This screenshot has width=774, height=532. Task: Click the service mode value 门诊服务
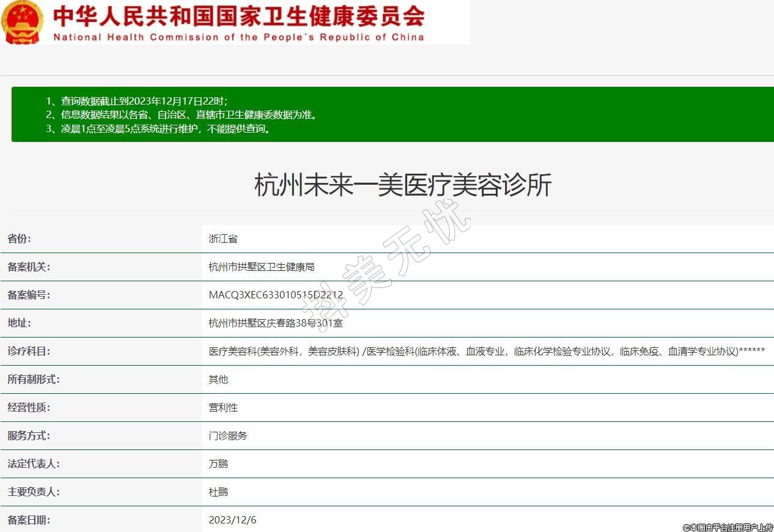point(228,436)
